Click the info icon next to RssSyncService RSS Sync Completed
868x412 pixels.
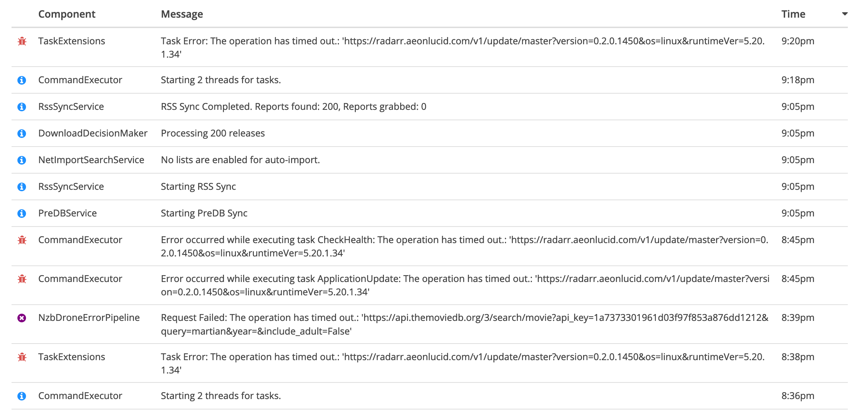click(22, 106)
